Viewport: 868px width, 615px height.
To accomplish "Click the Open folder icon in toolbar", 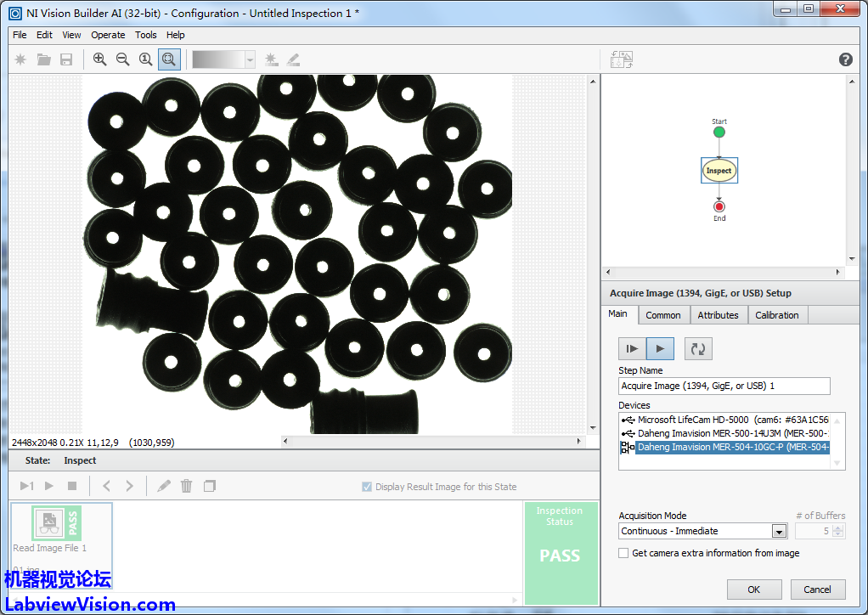I will pyautogui.click(x=43, y=59).
